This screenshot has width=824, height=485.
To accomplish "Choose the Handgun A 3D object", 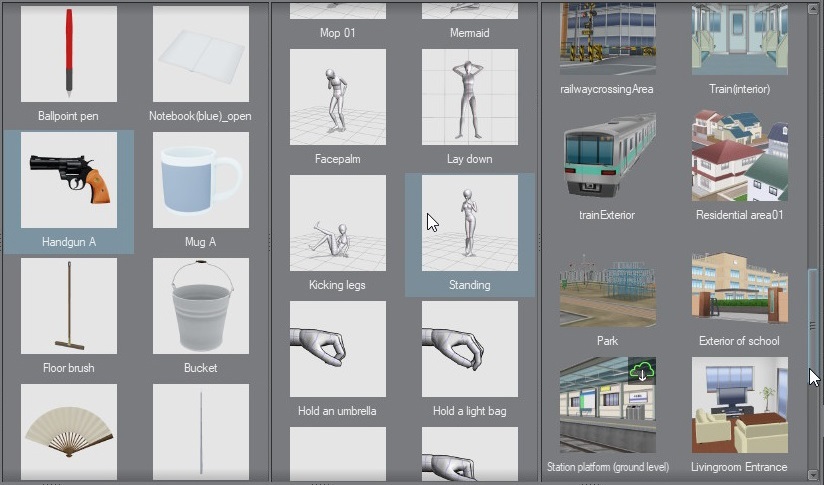I will coord(69,180).
